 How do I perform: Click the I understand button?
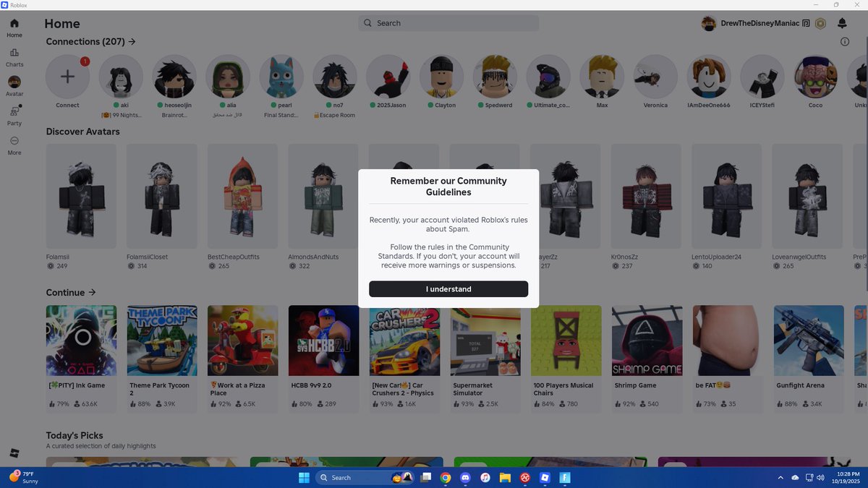pyautogui.click(x=448, y=289)
